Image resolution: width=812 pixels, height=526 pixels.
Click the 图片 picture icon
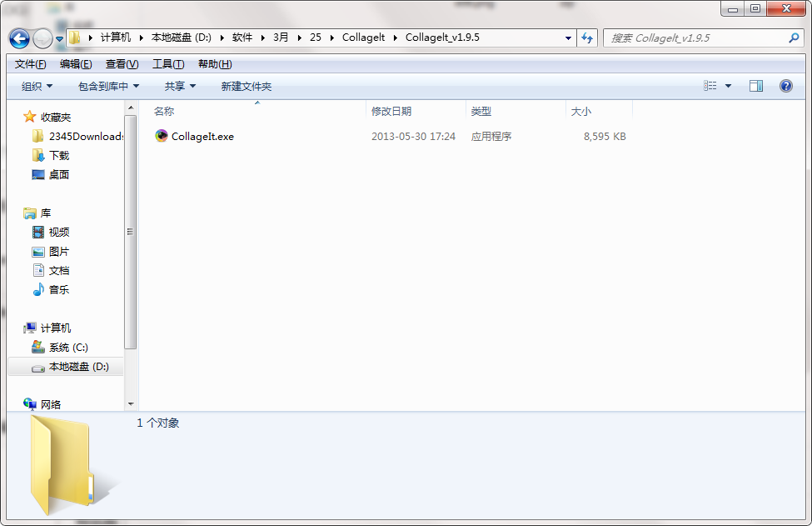(38, 252)
